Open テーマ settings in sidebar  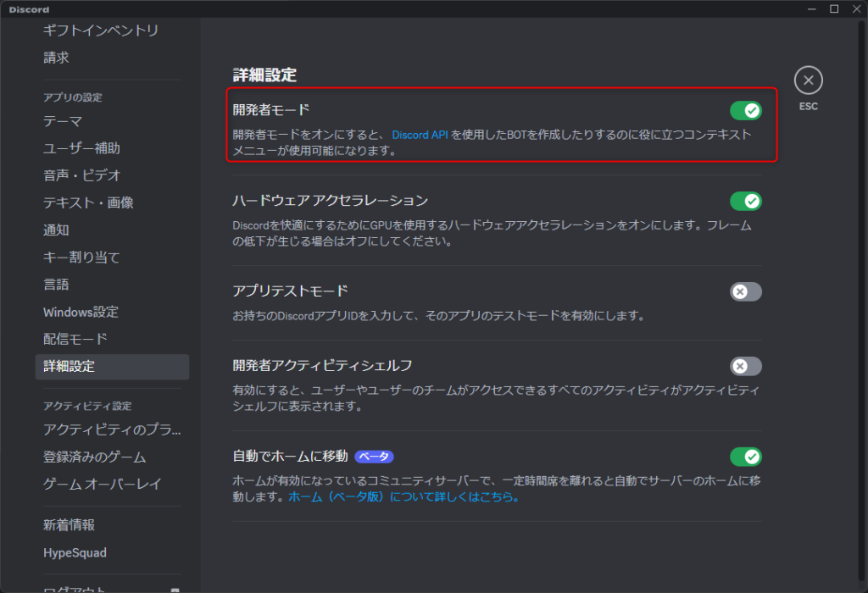[x=64, y=121]
